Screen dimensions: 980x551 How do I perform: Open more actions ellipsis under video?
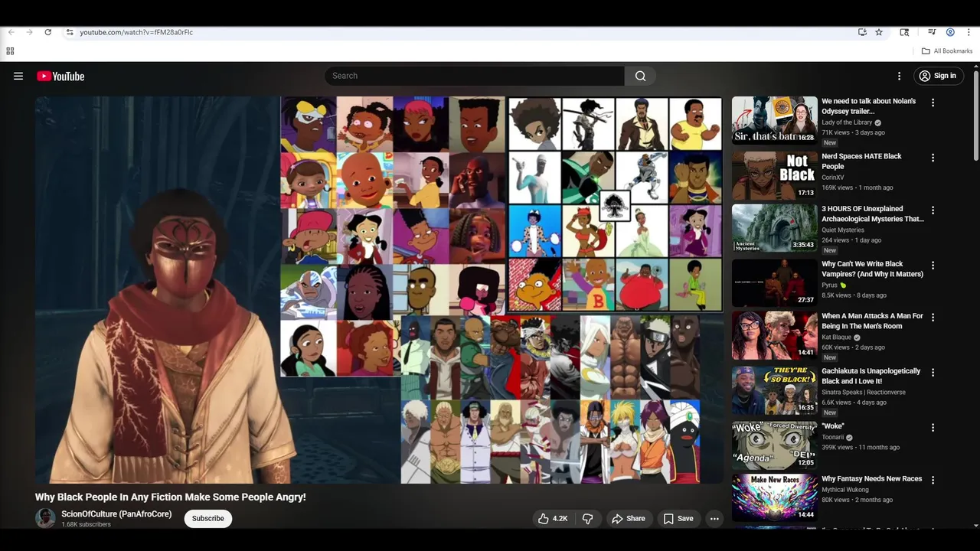coord(714,518)
